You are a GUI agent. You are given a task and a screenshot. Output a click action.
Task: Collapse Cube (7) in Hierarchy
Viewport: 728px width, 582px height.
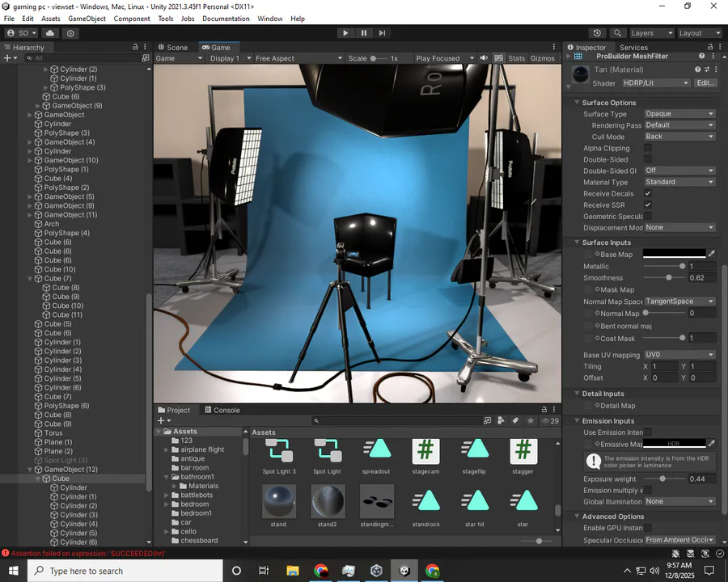click(30, 278)
